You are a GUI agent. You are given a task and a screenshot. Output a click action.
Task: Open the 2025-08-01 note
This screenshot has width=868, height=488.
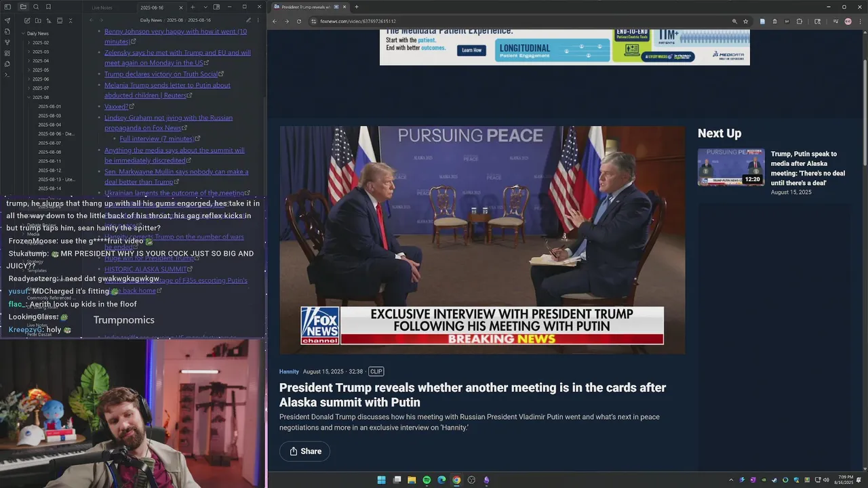[50, 106]
